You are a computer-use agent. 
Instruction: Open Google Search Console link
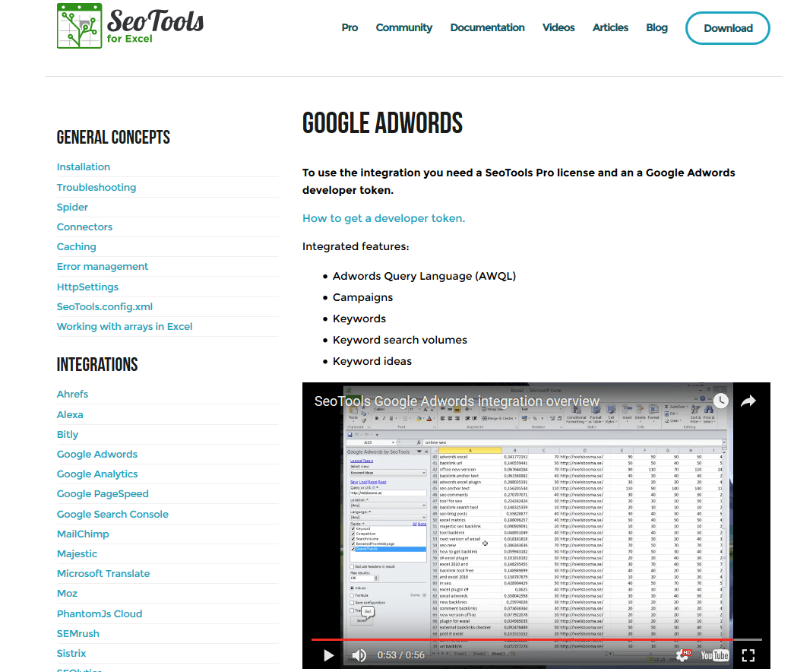[112, 514]
